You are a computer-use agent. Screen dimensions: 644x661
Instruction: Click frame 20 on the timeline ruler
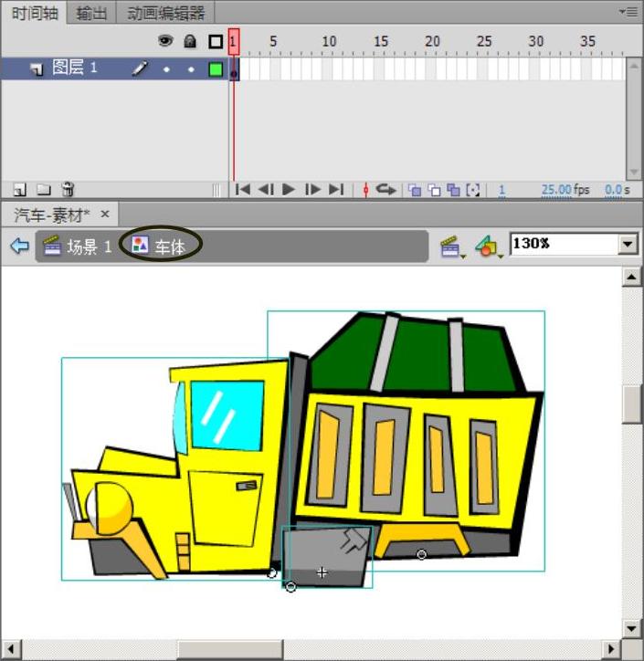(433, 41)
